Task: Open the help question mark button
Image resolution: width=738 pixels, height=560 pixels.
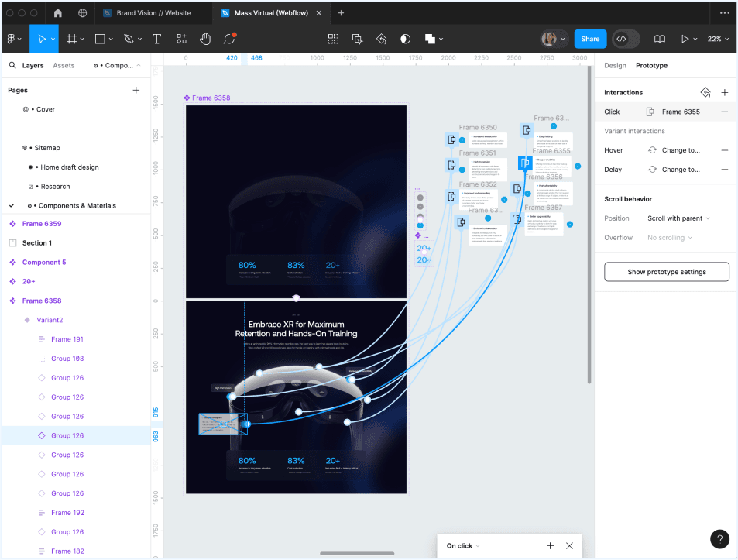Action: click(x=719, y=539)
